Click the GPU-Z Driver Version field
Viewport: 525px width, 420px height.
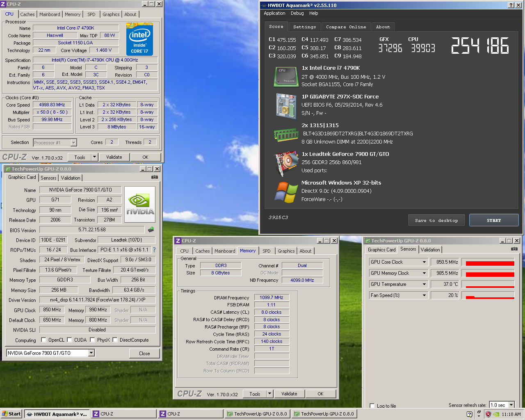[97, 300]
